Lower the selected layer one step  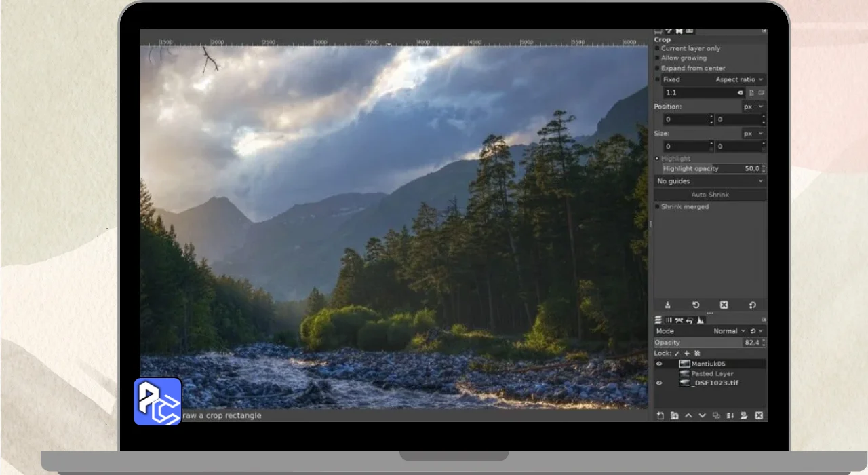pos(703,415)
